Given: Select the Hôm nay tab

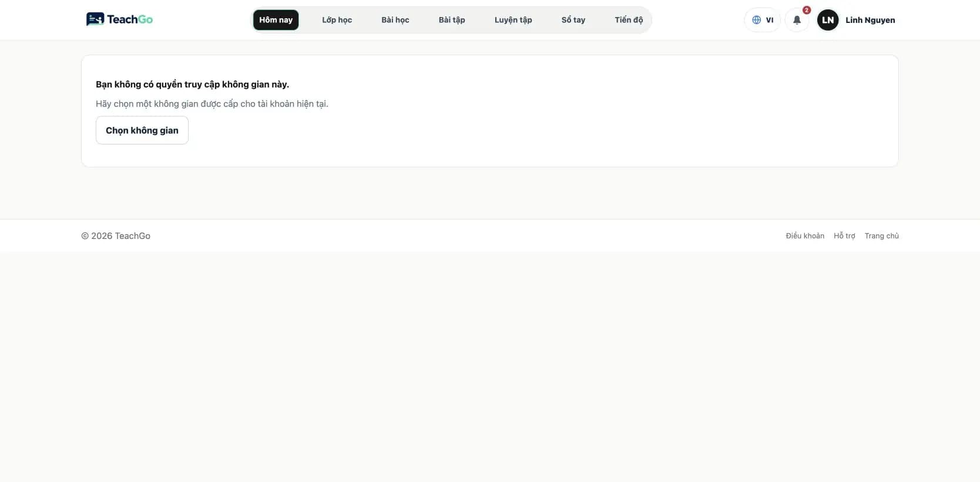Looking at the screenshot, I should click(x=276, y=20).
